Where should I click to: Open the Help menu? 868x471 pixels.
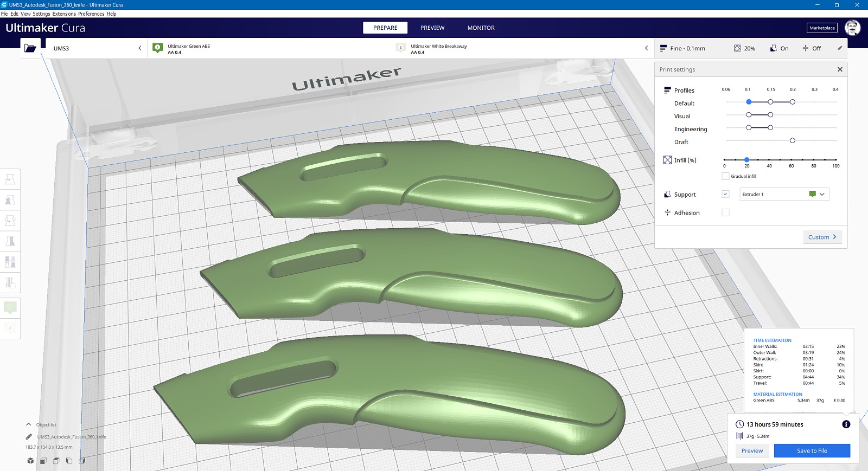tap(111, 14)
